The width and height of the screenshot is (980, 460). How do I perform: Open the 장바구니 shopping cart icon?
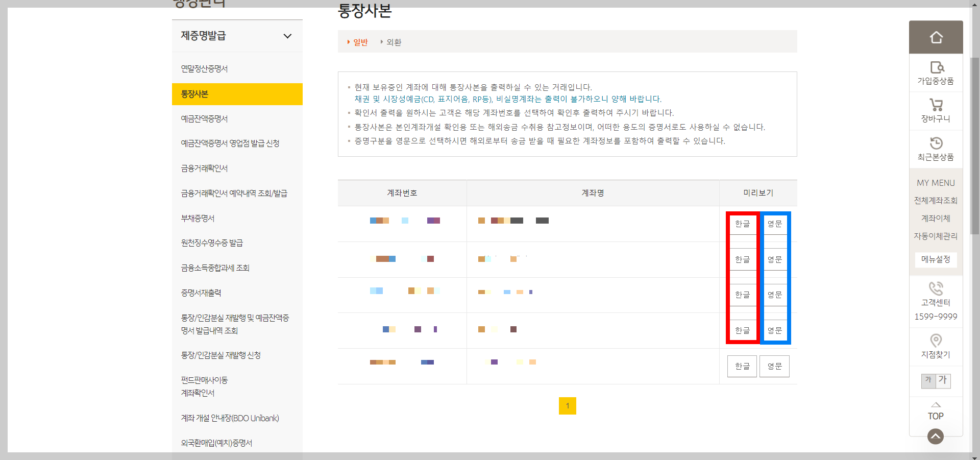(x=936, y=110)
